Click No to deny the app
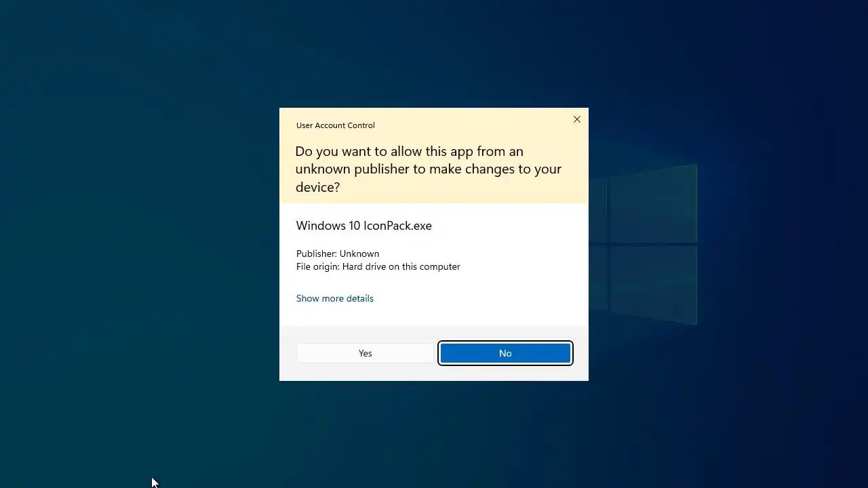This screenshot has width=868, height=488. click(x=505, y=353)
